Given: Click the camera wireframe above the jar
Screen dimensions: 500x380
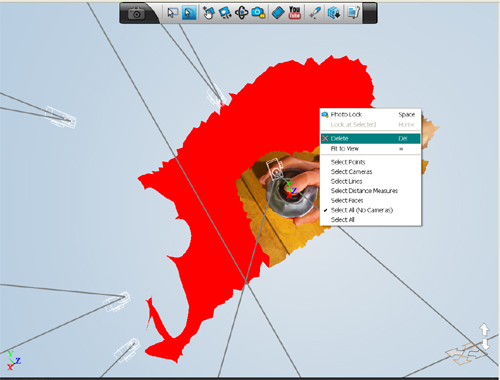Looking at the screenshot, I should pyautogui.click(x=275, y=169).
